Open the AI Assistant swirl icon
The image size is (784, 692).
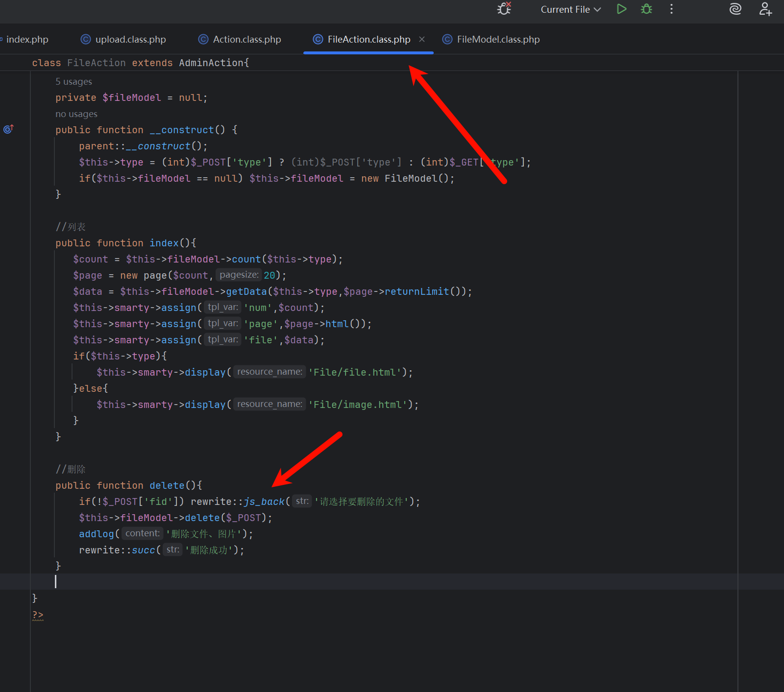(x=735, y=9)
